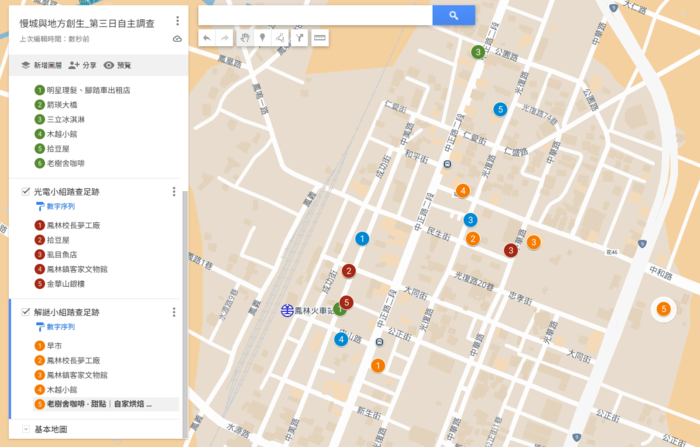Click the cloud save status icon
The width and height of the screenshot is (700, 447).
tap(177, 39)
